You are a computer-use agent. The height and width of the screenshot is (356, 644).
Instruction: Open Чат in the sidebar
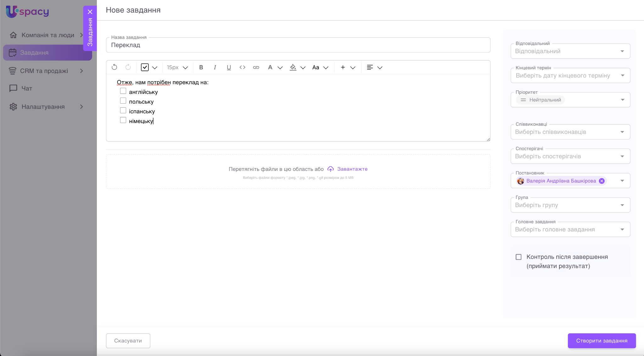click(x=27, y=88)
